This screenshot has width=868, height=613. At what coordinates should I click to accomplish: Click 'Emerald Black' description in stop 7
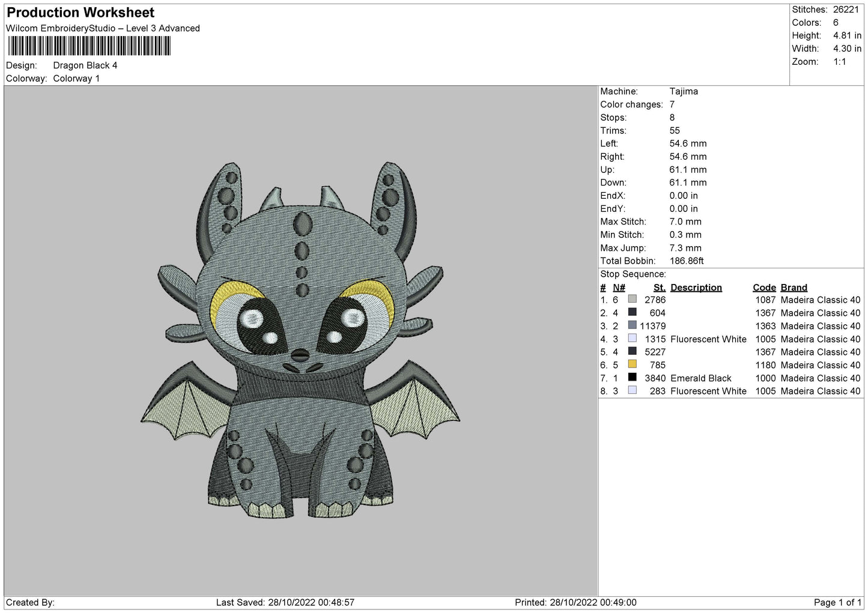701,378
